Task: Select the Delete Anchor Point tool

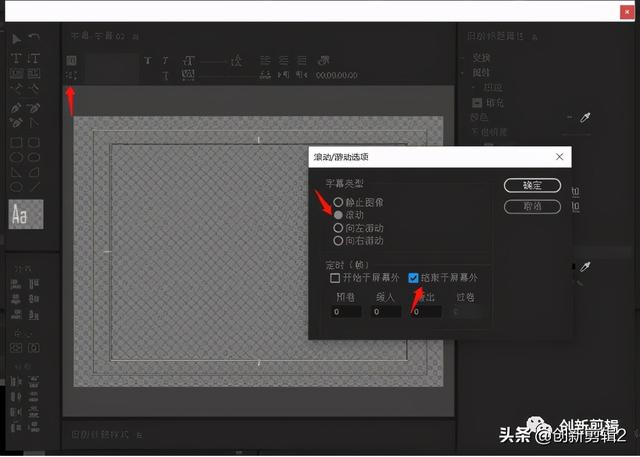Action: 33,108
